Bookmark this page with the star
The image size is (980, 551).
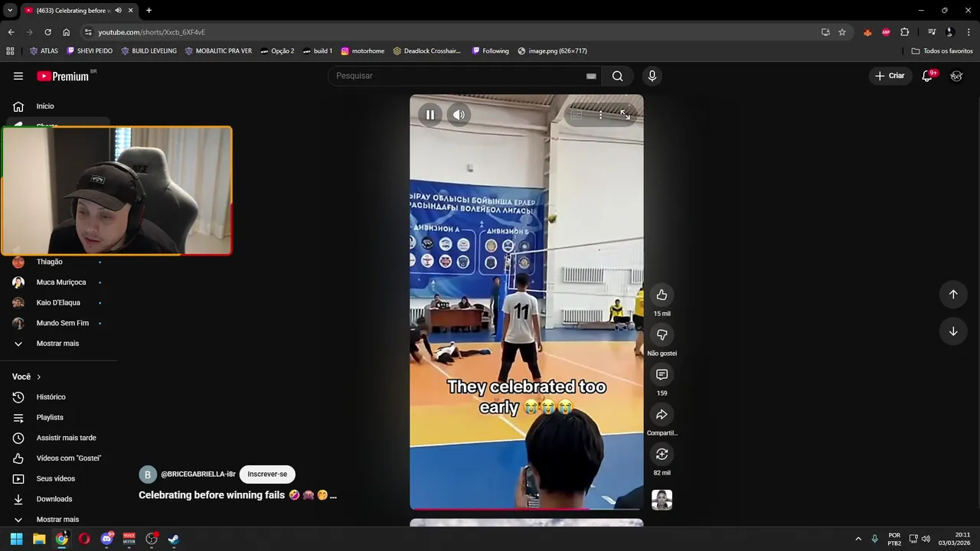(842, 32)
